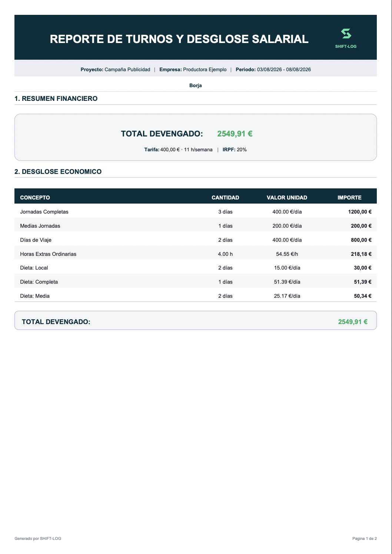Screen dimensions: 392x554
Task: Select the 'Campaña Publicidad' project name
Action: click(x=127, y=70)
